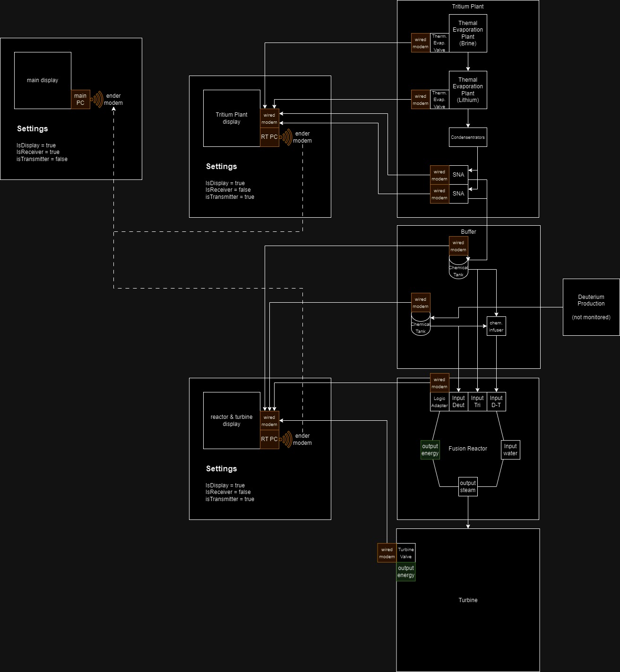Select Thermal Evaporation Plant (Brine) box

[468, 33]
